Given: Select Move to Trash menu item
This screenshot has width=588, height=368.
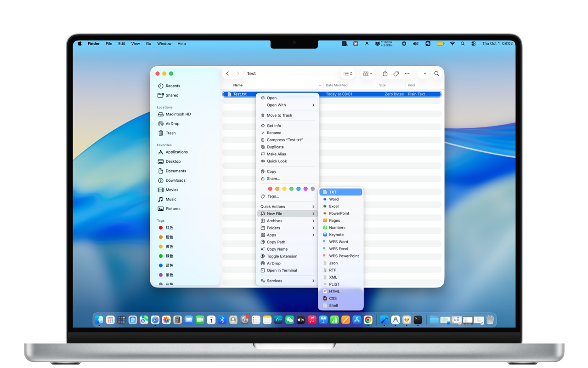Looking at the screenshot, I should [x=288, y=115].
